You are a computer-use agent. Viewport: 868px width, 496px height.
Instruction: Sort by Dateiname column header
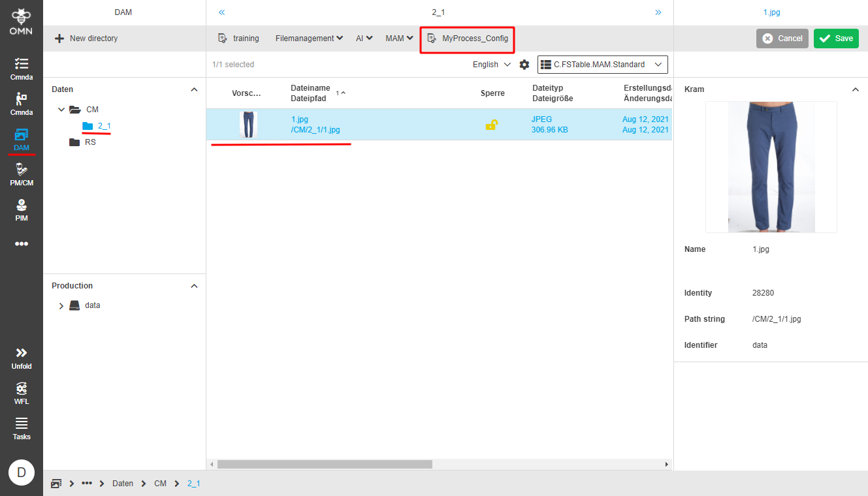pos(310,89)
